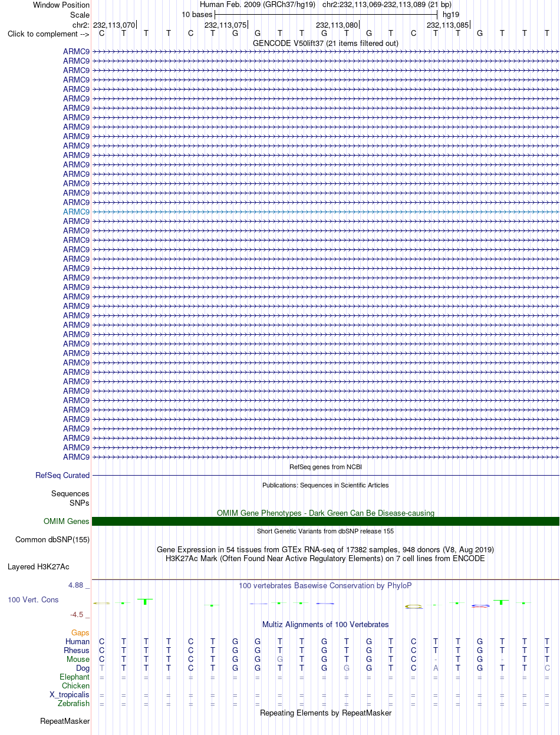560x735 pixels.
Task: Click the H3K27Ac Mark ENCODE track title
Action: 325,558
